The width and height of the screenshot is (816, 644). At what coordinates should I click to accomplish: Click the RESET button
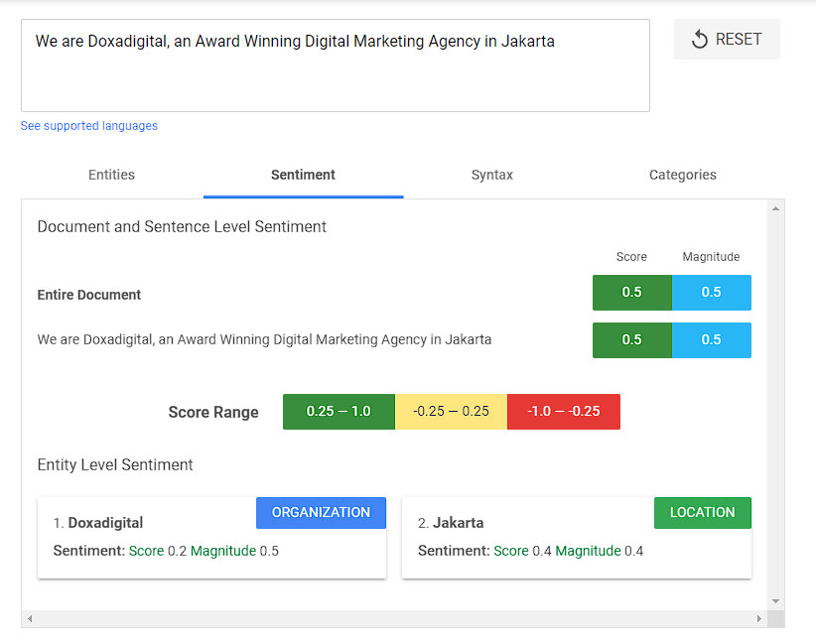coord(727,39)
